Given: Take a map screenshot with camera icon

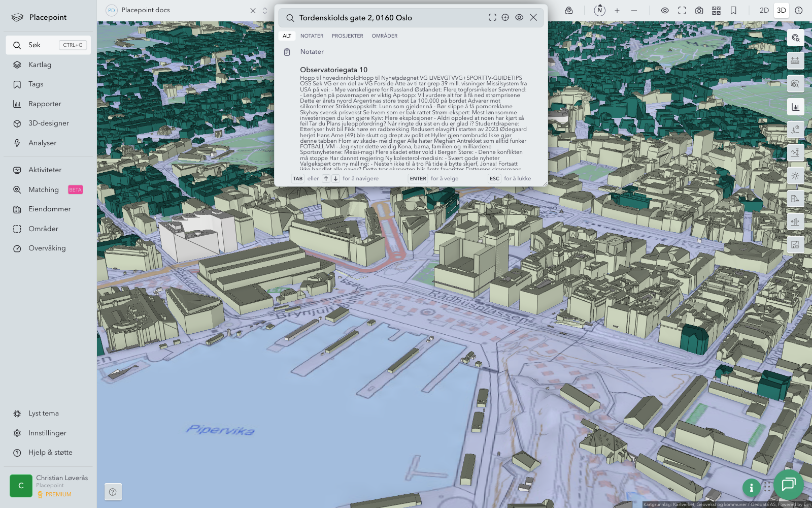Looking at the screenshot, I should coord(699,10).
